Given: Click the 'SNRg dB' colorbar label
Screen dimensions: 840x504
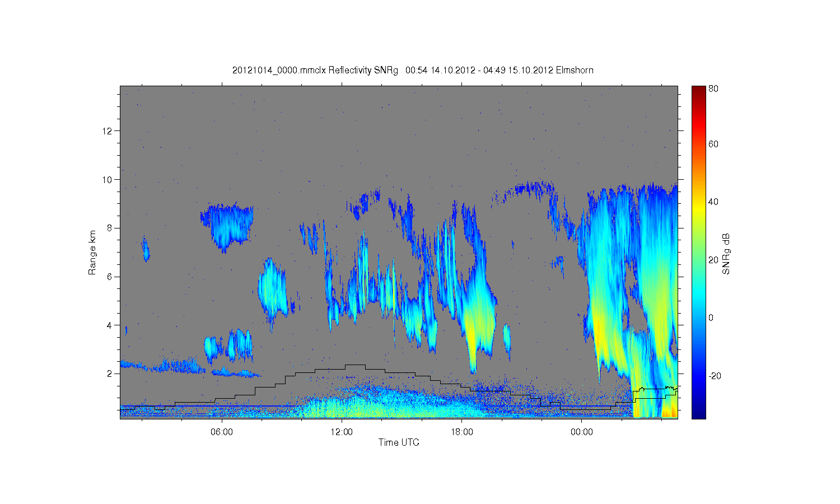Looking at the screenshot, I should click(x=726, y=254).
